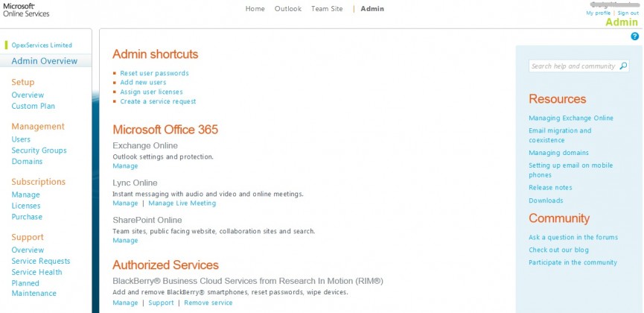This screenshot has height=313, width=644.
Task: Select the Home navigation item
Action: 255,9
